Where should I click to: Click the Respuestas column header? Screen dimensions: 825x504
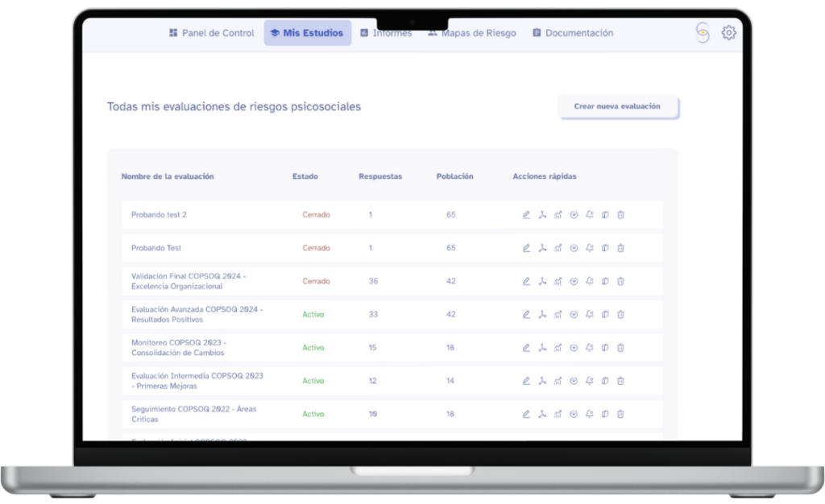tap(379, 176)
